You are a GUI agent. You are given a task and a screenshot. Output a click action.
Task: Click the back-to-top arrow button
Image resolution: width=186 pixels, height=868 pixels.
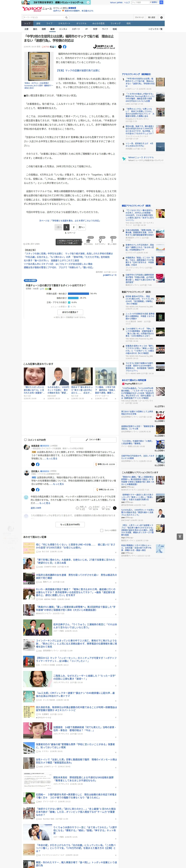pyautogui.click(x=180, y=536)
